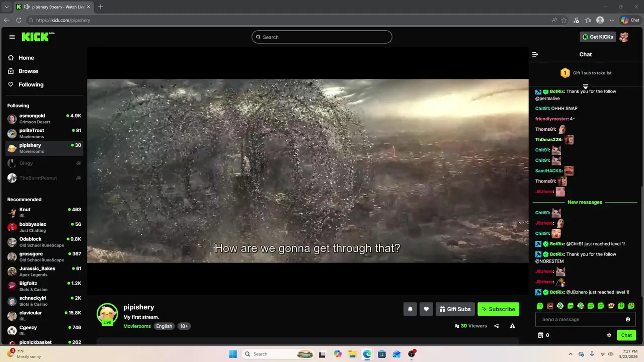This screenshot has height=362, width=644.
Task: Open recommended channel Cgeezy
Action: [x=44, y=330]
